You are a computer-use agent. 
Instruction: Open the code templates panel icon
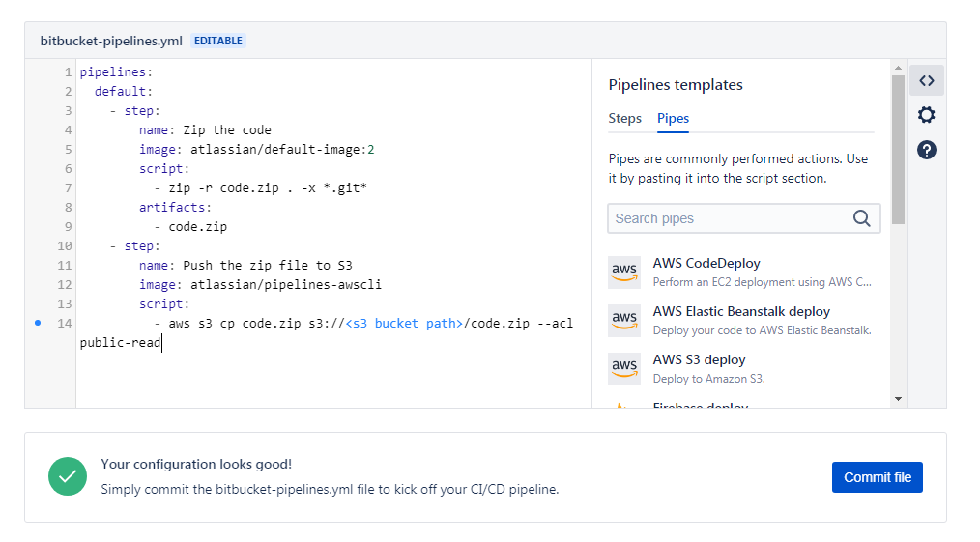coord(926,80)
